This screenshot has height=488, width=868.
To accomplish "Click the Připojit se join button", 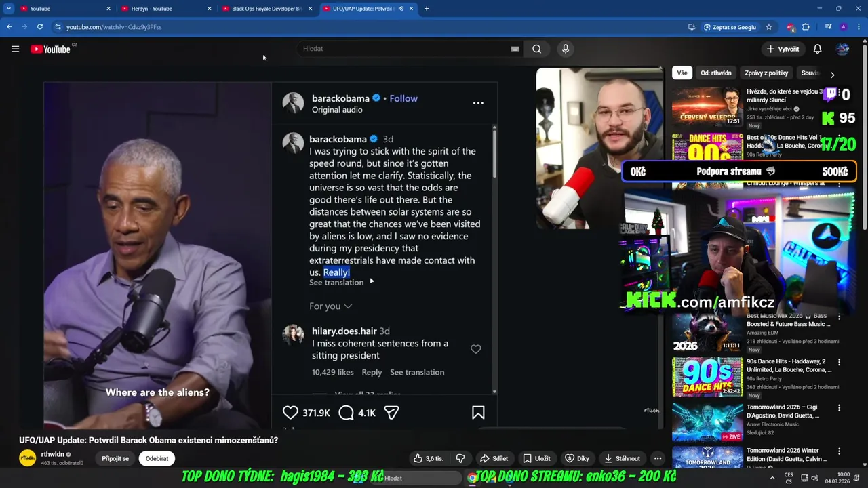I will pyautogui.click(x=115, y=458).
